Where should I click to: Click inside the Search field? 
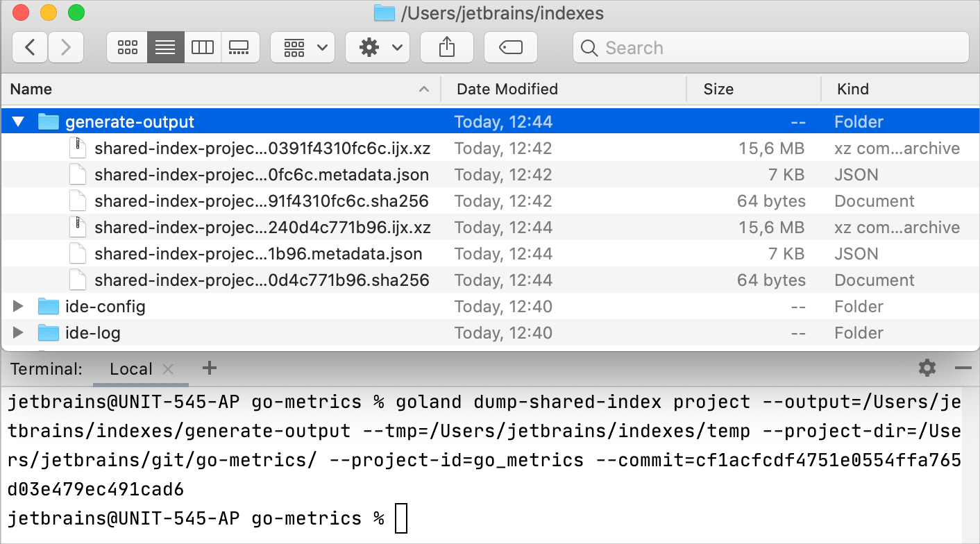pos(770,47)
